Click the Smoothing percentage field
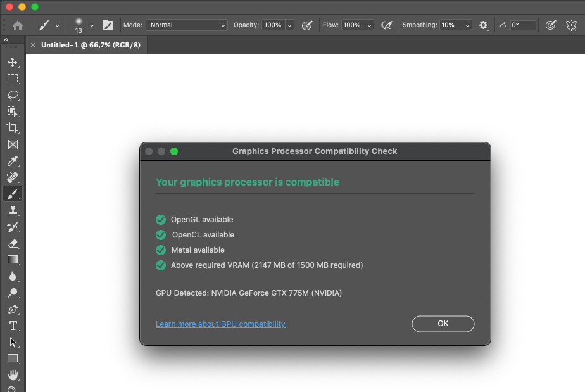This screenshot has width=585, height=392. pos(451,25)
